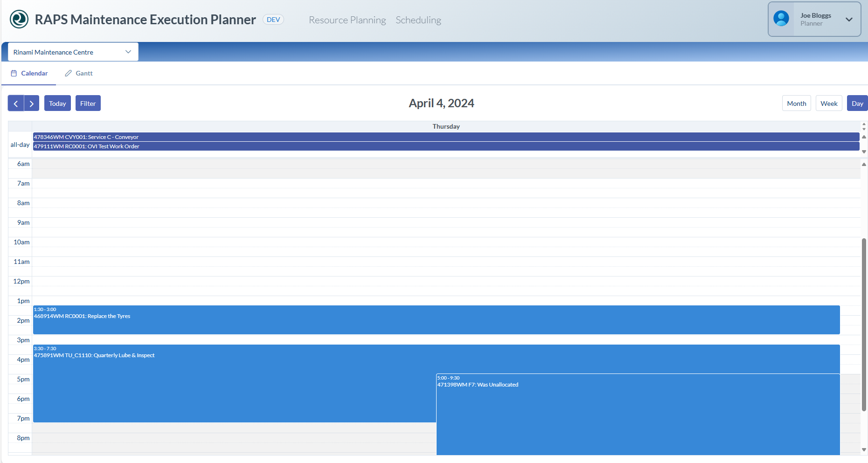Image resolution: width=868 pixels, height=463 pixels.
Task: Click scroll-up arrow at top of time grid
Action: click(x=864, y=164)
